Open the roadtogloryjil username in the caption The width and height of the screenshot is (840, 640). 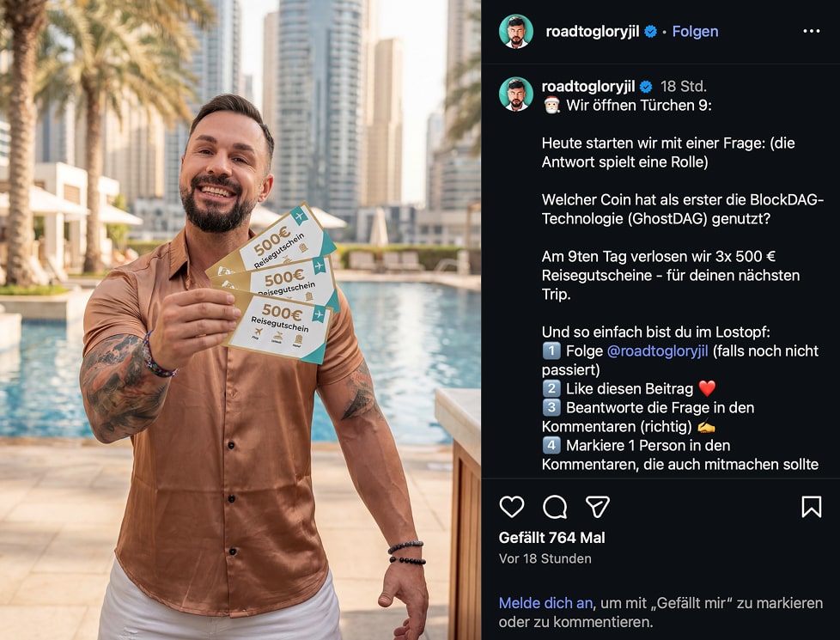click(588, 86)
